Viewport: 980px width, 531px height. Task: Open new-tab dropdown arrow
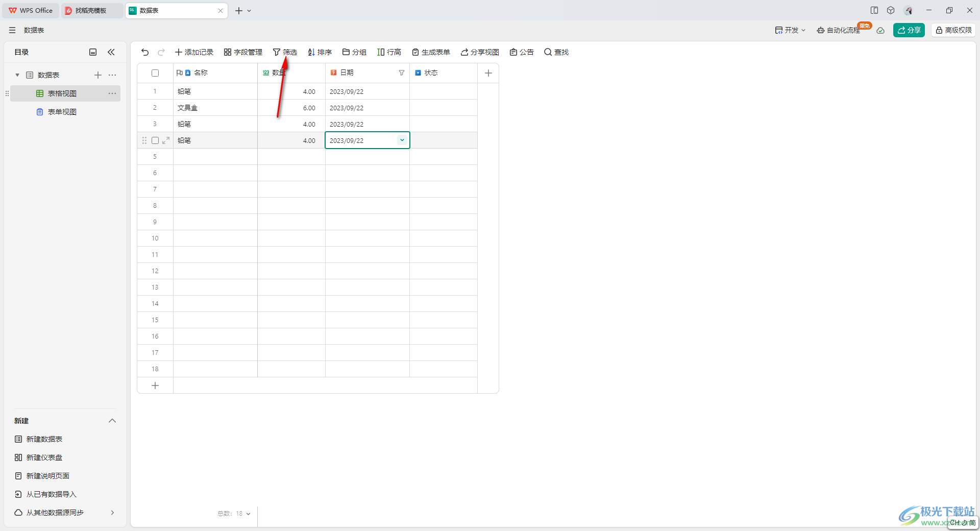pyautogui.click(x=249, y=11)
